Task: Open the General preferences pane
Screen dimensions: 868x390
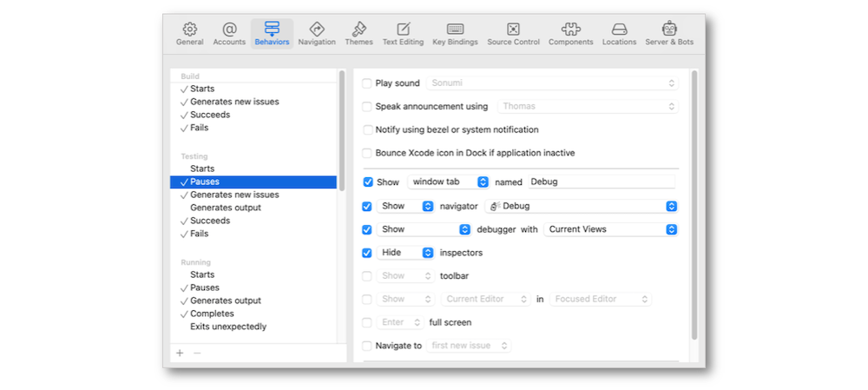Action: [190, 34]
